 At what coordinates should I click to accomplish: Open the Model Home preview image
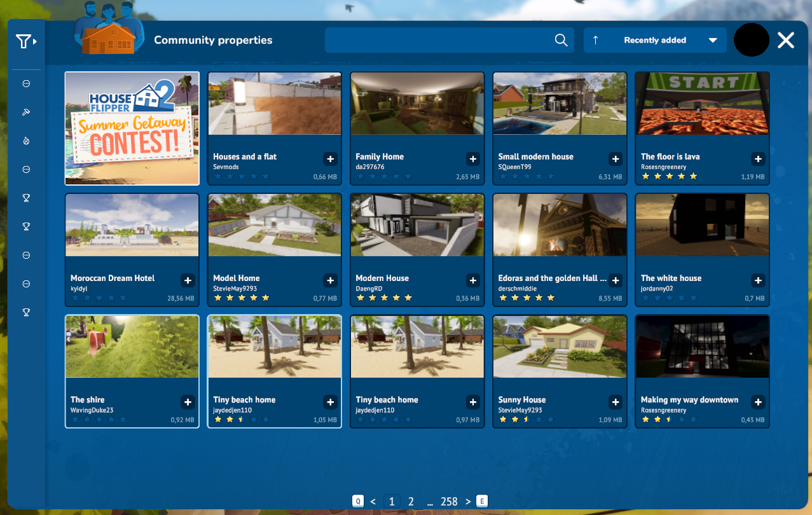tap(275, 225)
